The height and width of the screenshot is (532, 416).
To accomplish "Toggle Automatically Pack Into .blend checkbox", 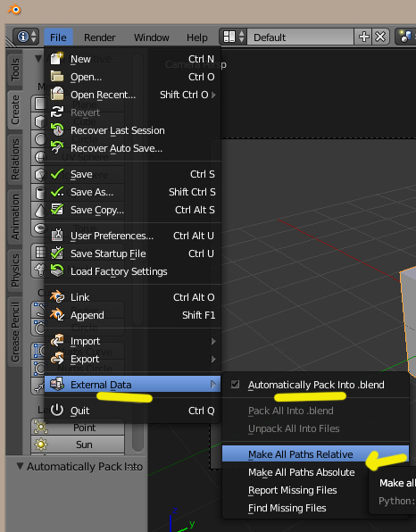I will 235,385.
